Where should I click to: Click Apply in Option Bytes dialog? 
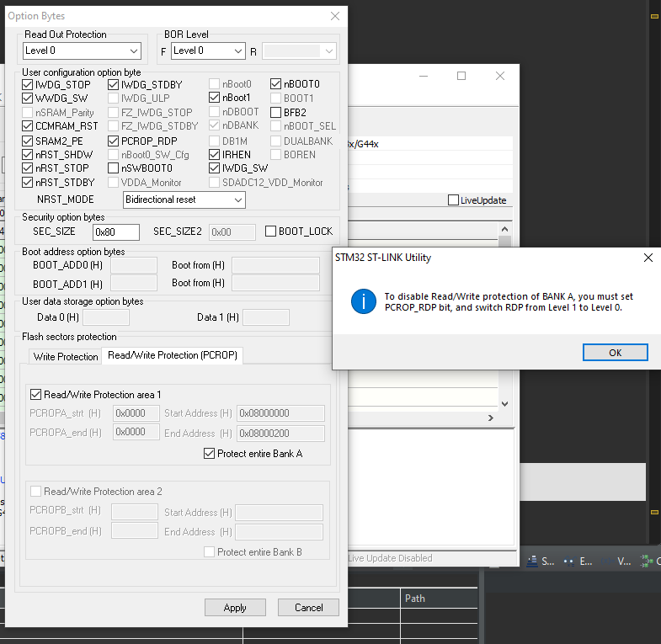click(235, 607)
